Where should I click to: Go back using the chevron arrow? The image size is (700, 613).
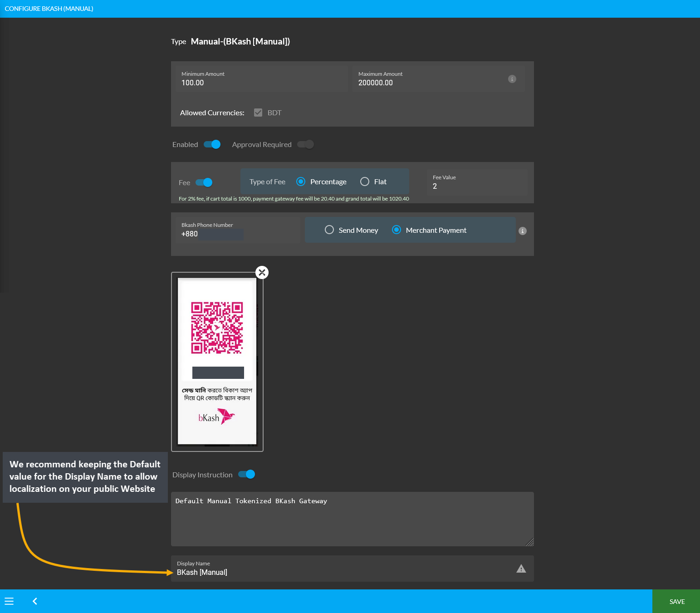35,601
